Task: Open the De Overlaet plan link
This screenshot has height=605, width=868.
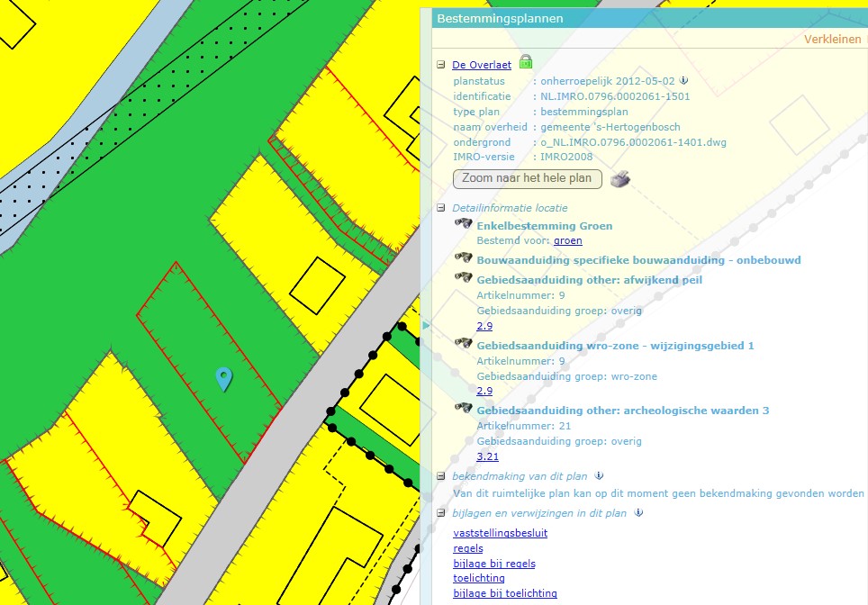Action: click(482, 65)
